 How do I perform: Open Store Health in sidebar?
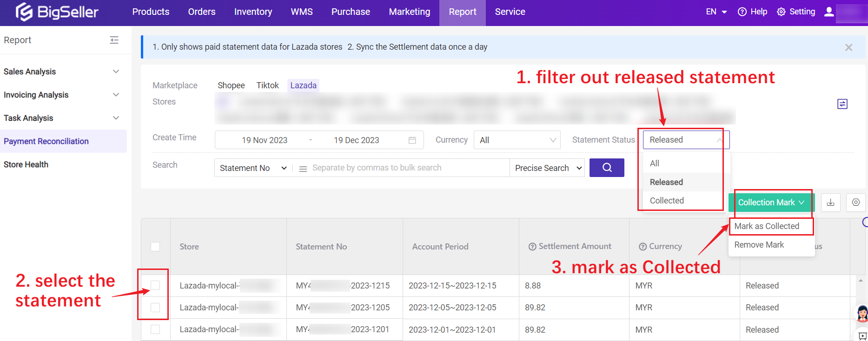click(26, 164)
